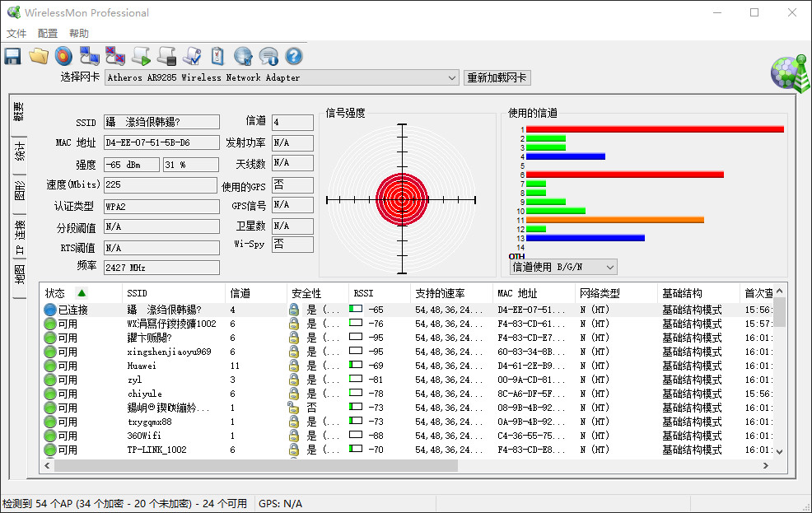This screenshot has width=812, height=513.
Task: Click the green status circle in TP-LINK_1002 row
Action: [49, 450]
